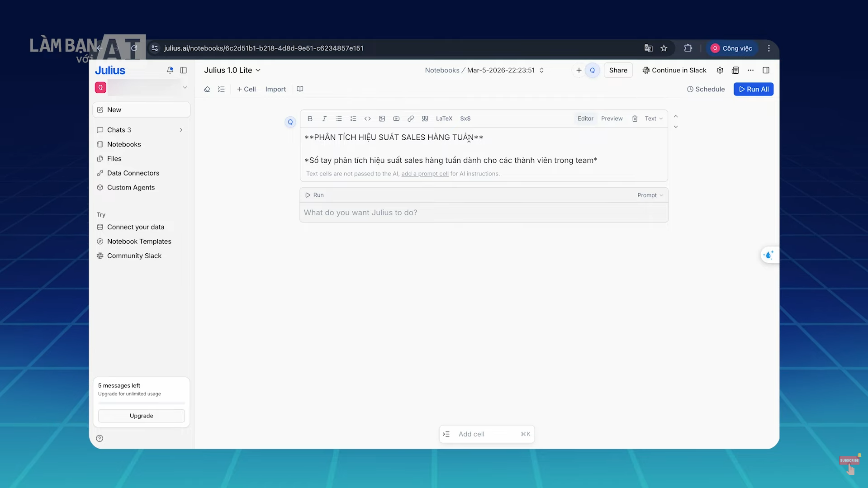Click the Upgrade button for unlimited usage
This screenshot has height=488, width=868.
(141, 415)
